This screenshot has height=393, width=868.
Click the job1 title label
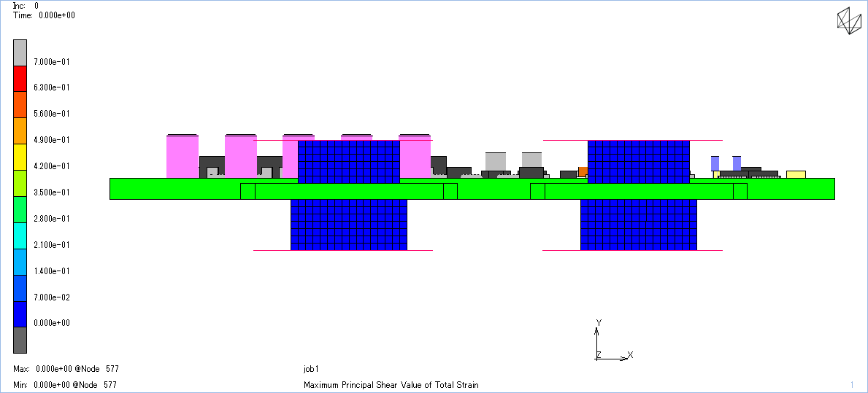coord(312,369)
